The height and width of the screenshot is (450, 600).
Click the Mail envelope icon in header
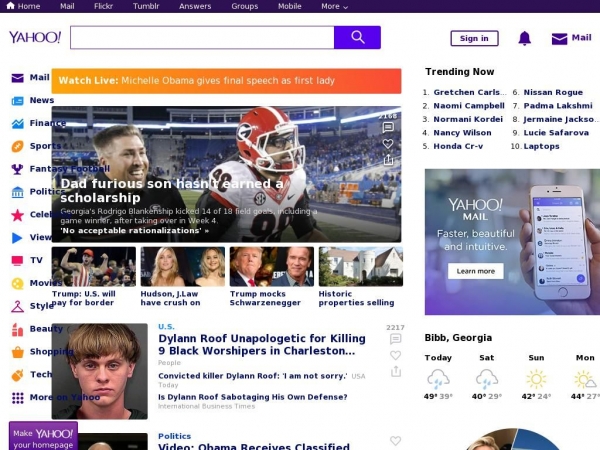(559, 39)
